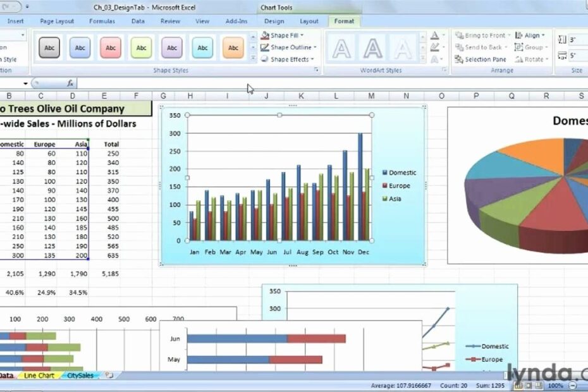Switch to the Format ribbon tab
The height and width of the screenshot is (392, 588).
(344, 21)
